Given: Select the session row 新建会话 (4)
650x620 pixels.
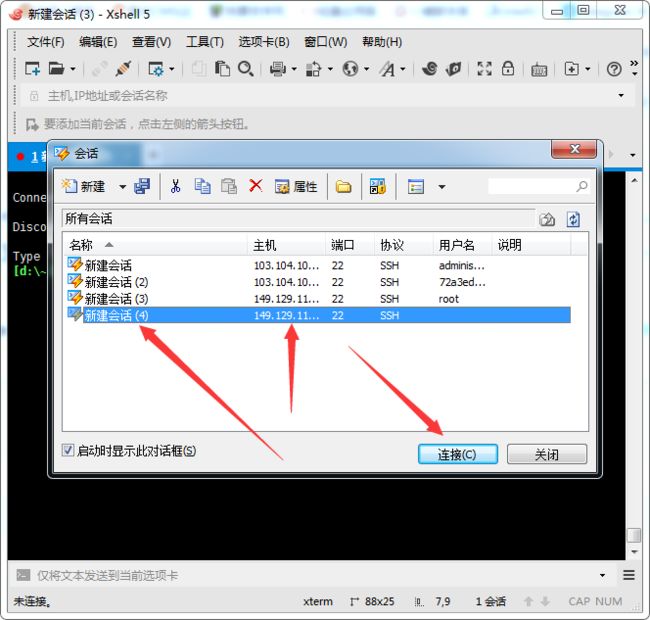Looking at the screenshot, I should 318,315.
